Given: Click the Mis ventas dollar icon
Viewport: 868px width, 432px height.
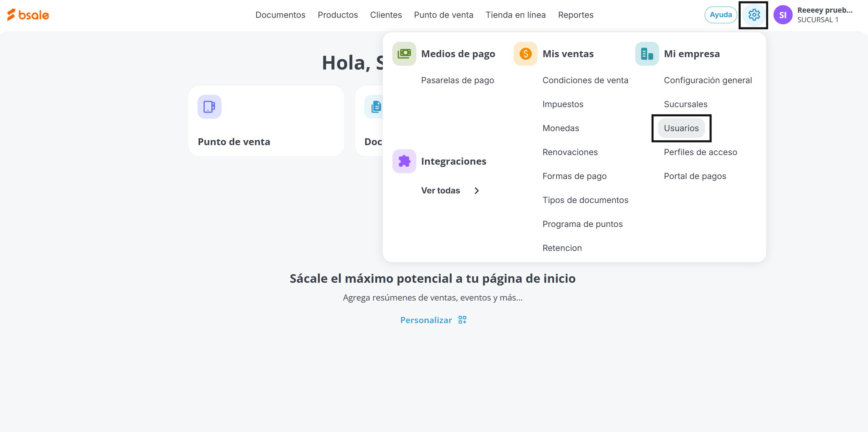Looking at the screenshot, I should click(525, 54).
